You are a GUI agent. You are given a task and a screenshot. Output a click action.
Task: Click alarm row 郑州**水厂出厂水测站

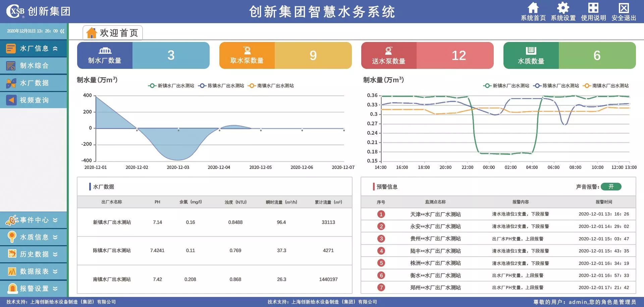click(x=498, y=288)
